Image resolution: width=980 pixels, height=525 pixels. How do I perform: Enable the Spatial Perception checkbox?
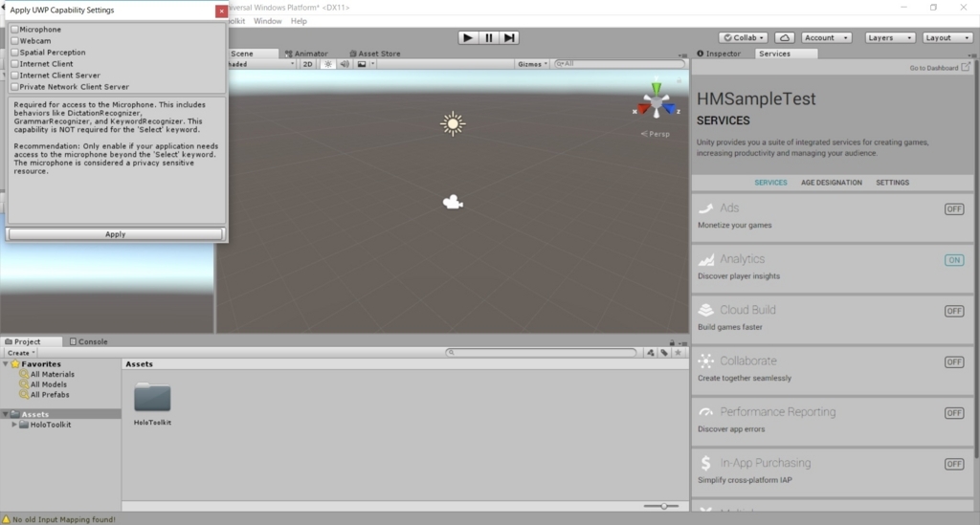coord(15,53)
